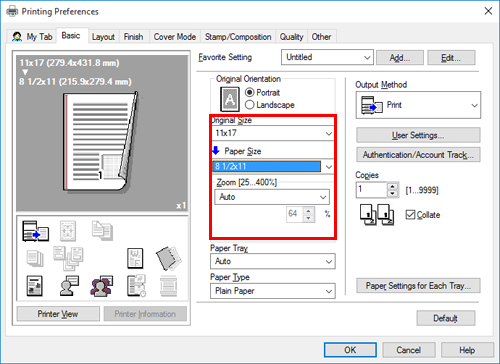Expand the Paper Tray dropdown
The image size is (500, 364).
[273, 261]
